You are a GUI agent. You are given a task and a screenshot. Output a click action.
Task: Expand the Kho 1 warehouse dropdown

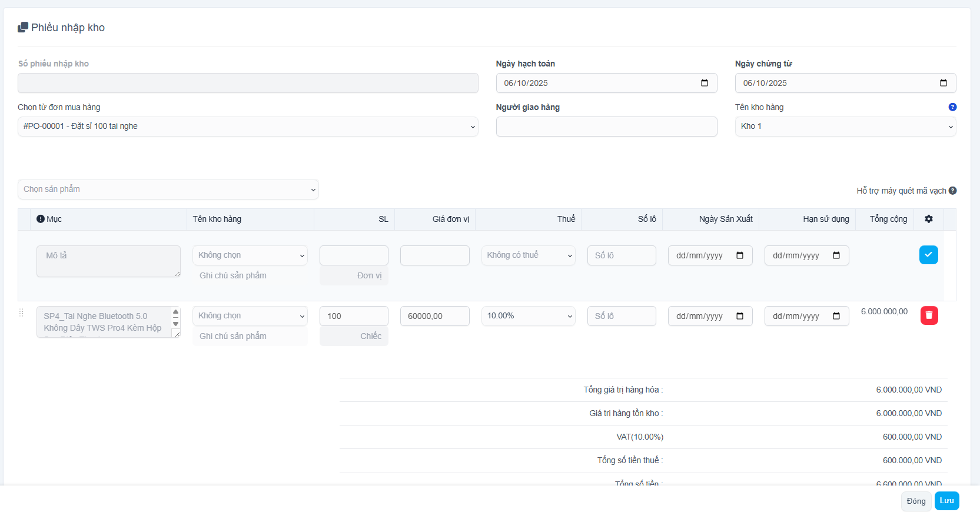point(845,127)
